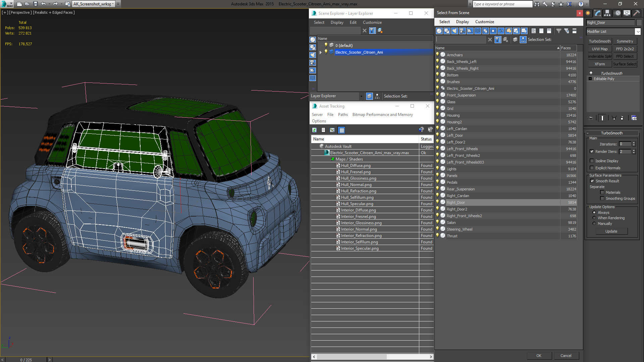Save file using the floppy disk icon
The width and height of the screenshot is (644, 362).
coord(35,4)
